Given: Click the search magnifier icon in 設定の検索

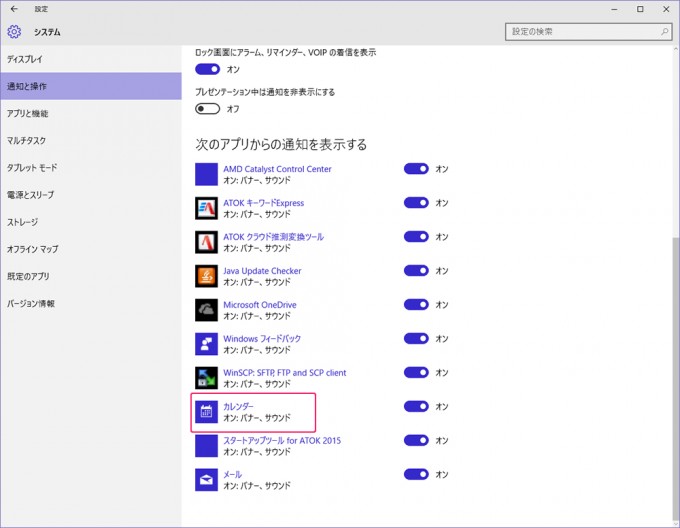Looking at the screenshot, I should pyautogui.click(x=664, y=32).
